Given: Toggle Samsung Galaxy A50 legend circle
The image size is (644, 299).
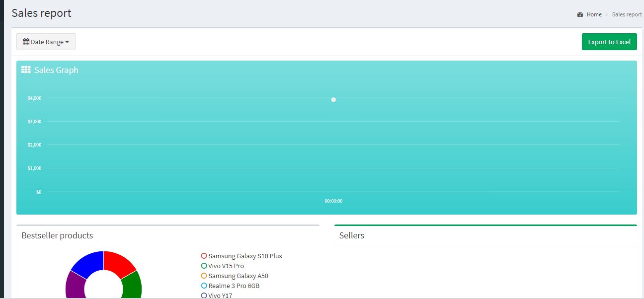Looking at the screenshot, I should click(204, 276).
